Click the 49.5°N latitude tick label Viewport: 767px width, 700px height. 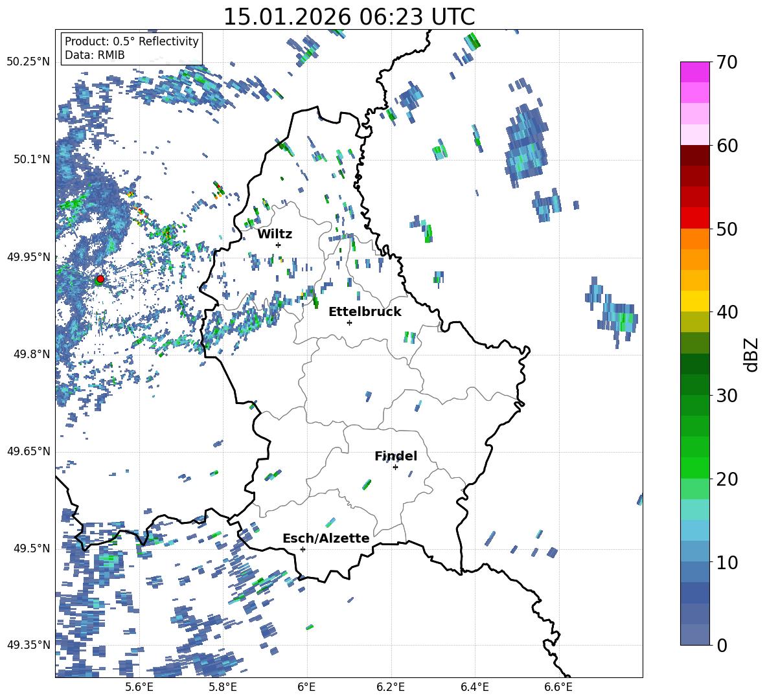click(32, 548)
